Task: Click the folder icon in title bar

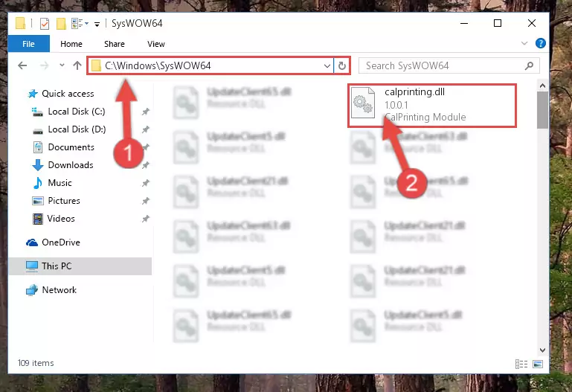Action: (20, 23)
